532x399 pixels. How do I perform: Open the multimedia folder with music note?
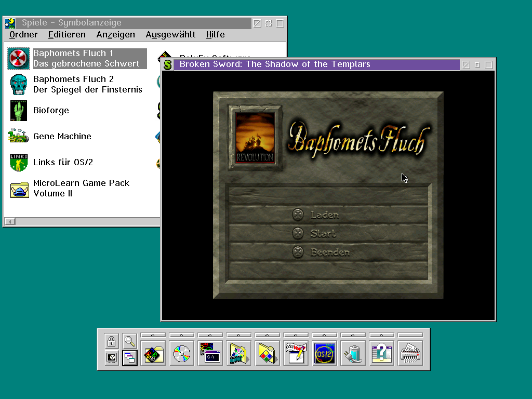238,353
